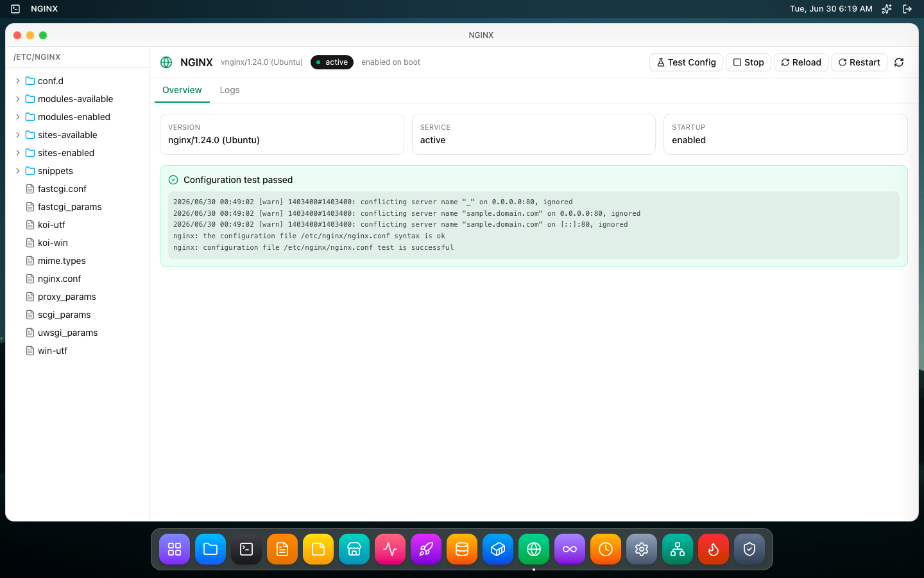Click the STARTUP enabled card
Image resolution: width=924 pixels, height=578 pixels.
coord(785,134)
